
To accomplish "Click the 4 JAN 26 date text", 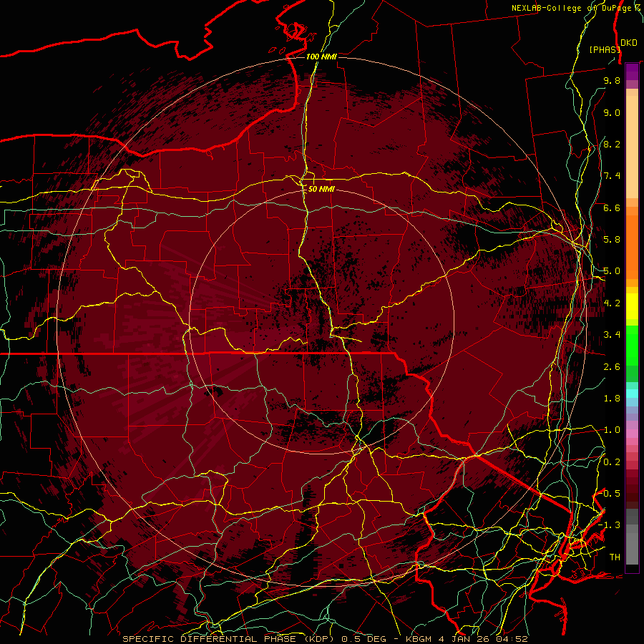I will [464, 639].
